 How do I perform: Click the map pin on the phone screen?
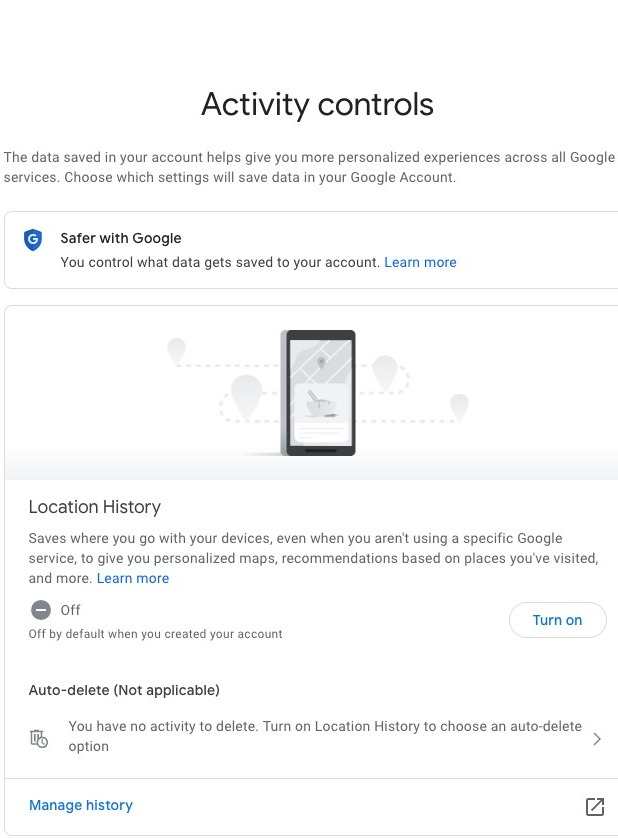click(321, 362)
